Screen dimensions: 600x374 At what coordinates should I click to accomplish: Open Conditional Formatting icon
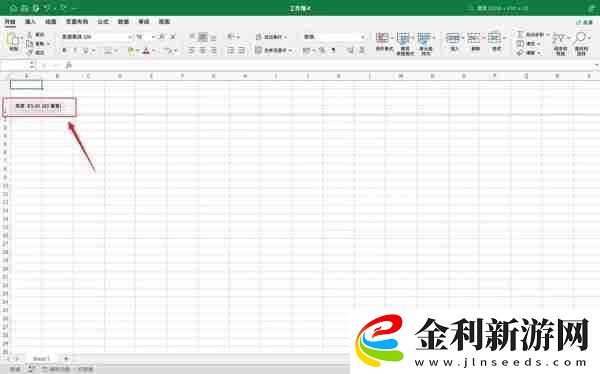383,38
